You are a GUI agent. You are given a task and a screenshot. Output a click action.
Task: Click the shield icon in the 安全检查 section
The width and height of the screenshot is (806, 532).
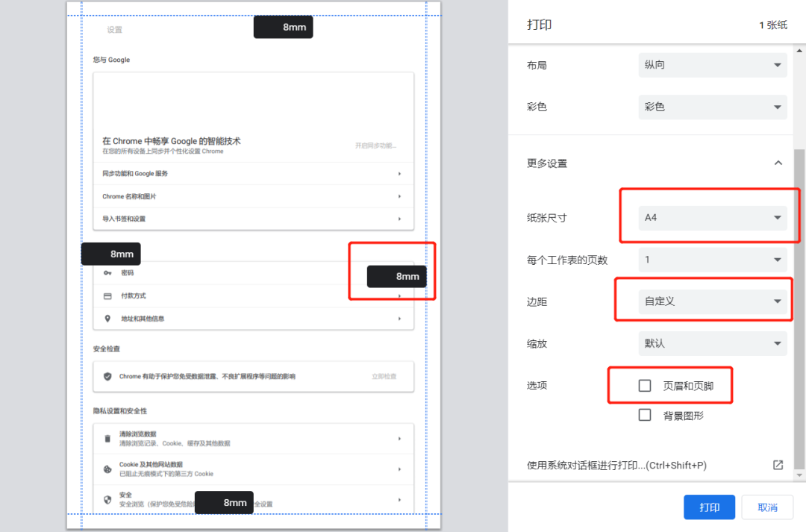[x=107, y=376]
